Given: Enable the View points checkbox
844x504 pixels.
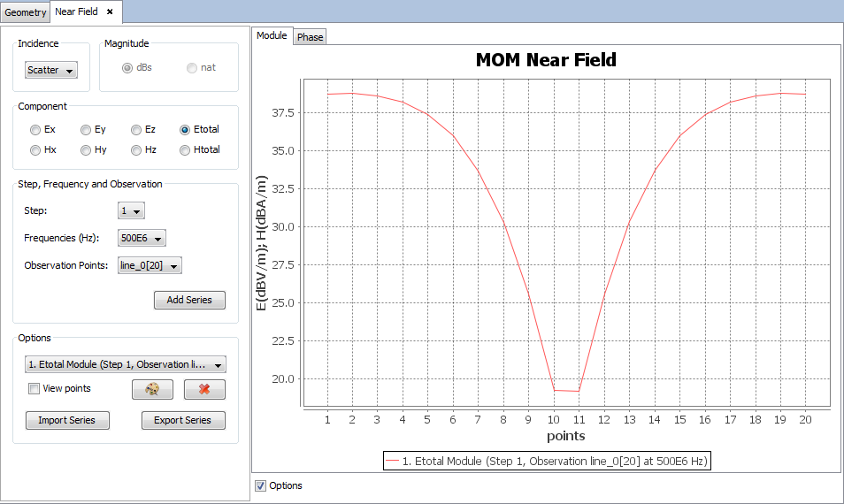Looking at the screenshot, I should coord(35,388).
